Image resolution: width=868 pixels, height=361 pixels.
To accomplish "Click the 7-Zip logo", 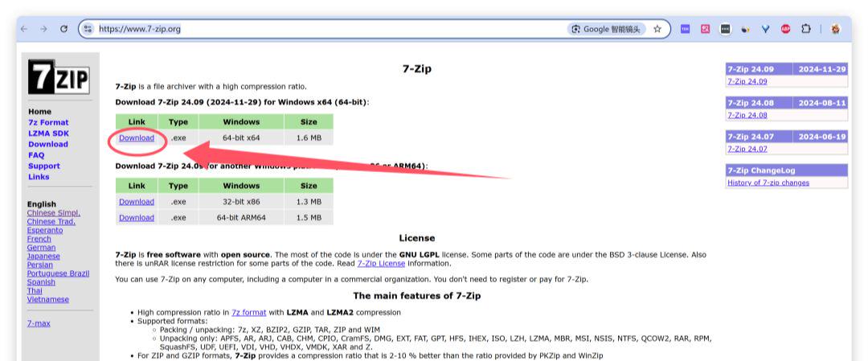I will [59, 76].
